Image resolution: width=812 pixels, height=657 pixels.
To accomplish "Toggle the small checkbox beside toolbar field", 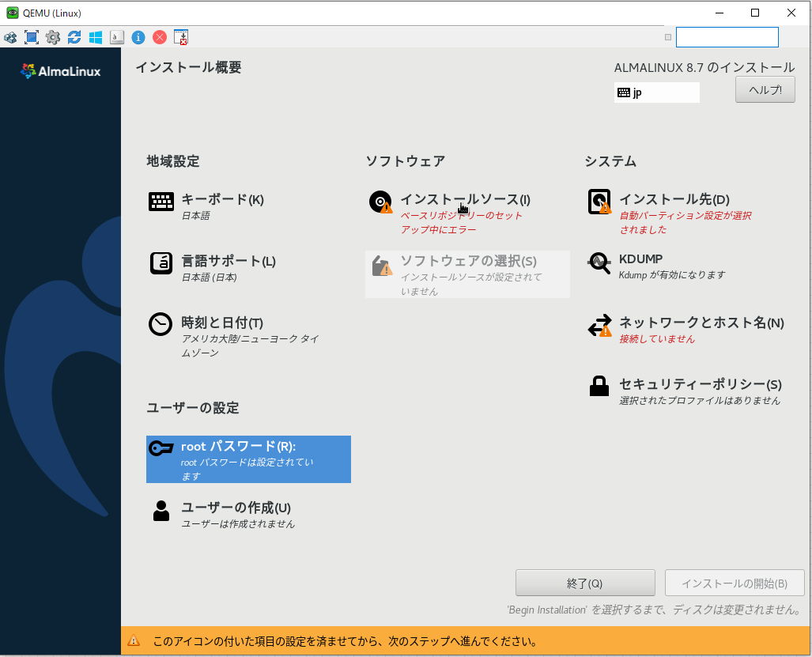I will click(x=668, y=37).
